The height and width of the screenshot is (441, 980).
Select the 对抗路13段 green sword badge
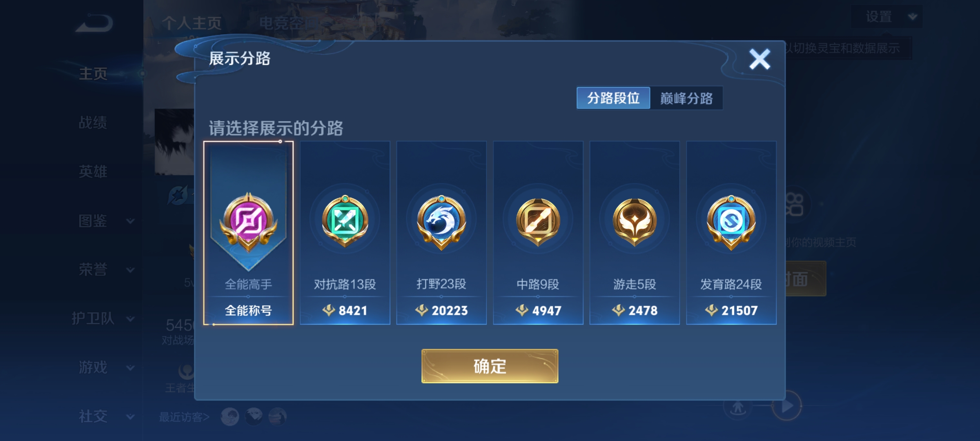click(345, 221)
